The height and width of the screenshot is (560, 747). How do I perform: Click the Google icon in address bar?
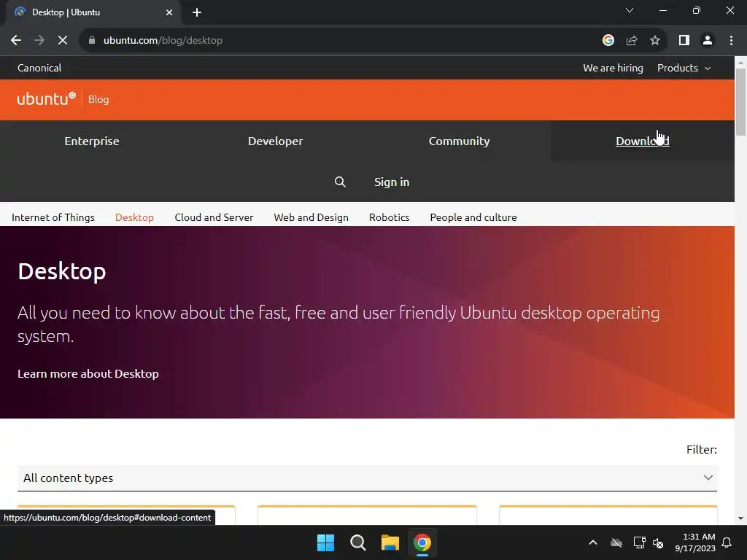(x=608, y=41)
